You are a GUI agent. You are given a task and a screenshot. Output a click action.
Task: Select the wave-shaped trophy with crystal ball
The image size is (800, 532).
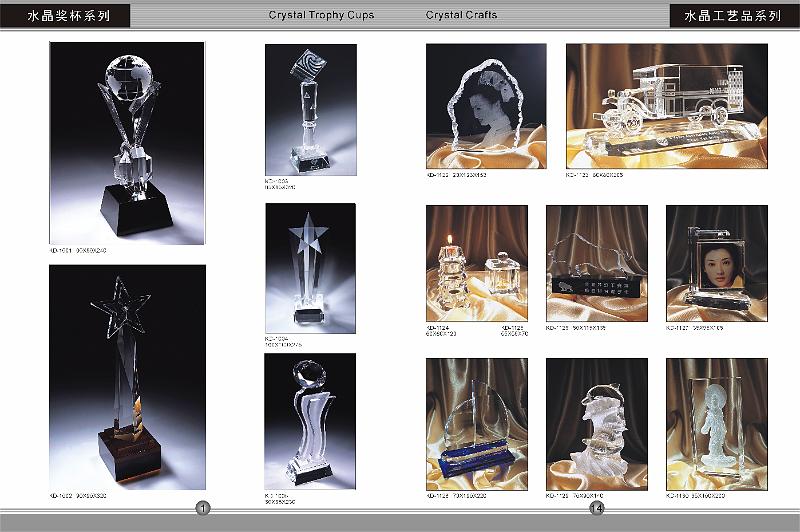pyautogui.click(x=309, y=419)
